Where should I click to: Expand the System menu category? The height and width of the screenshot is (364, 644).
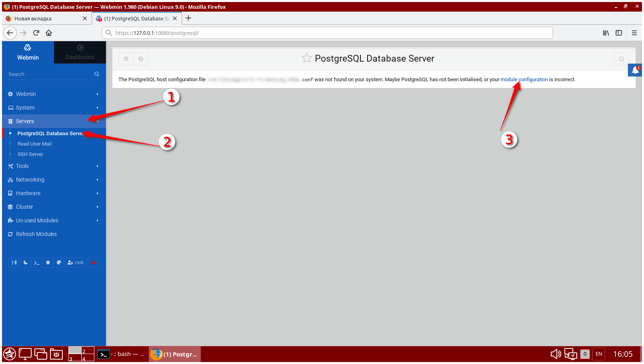pos(54,108)
